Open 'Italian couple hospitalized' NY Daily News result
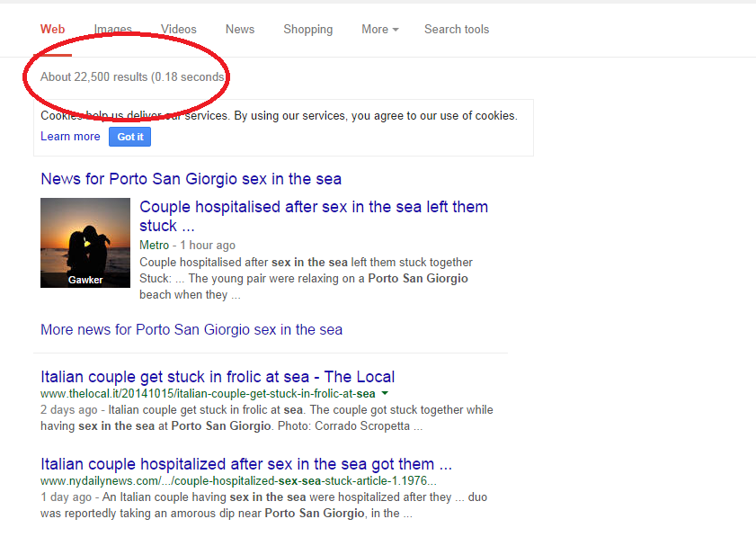 [x=245, y=464]
